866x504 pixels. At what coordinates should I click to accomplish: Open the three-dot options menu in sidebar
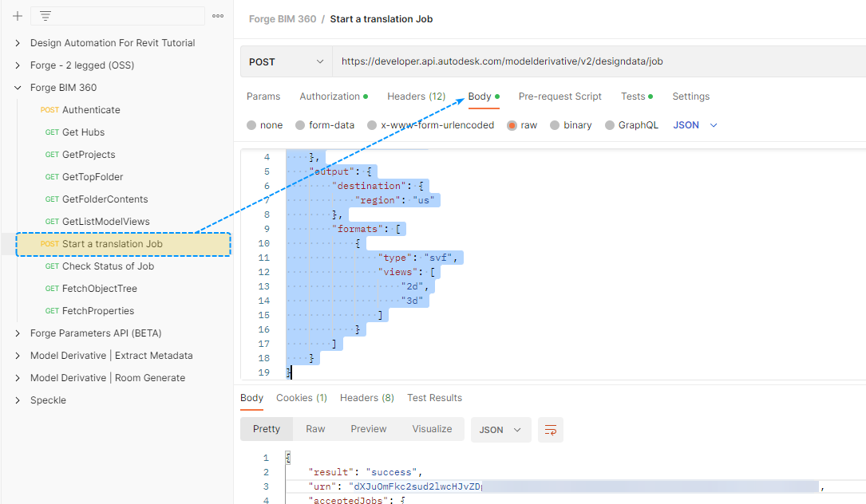(218, 16)
